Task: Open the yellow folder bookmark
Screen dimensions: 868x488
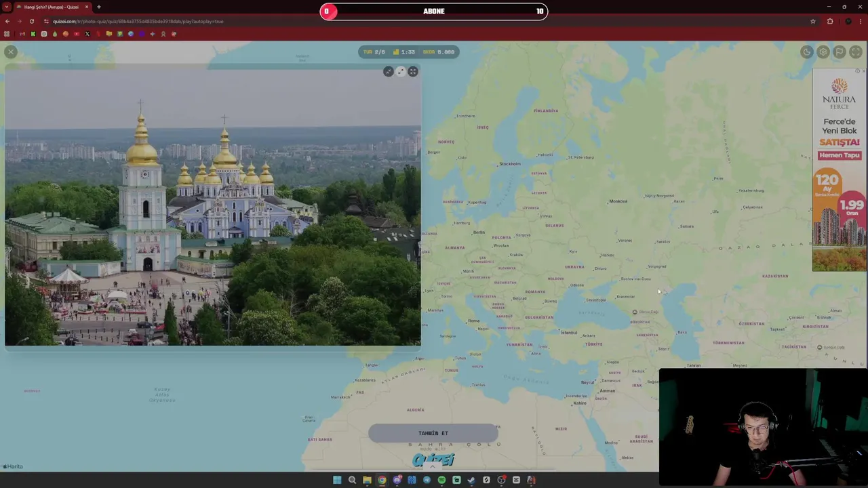Action: click(108, 34)
